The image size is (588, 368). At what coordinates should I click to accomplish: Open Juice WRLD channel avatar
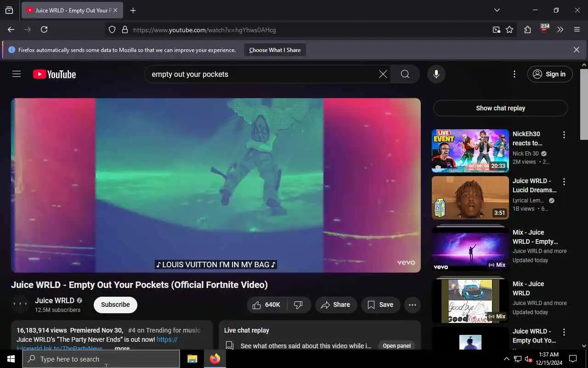(20, 305)
